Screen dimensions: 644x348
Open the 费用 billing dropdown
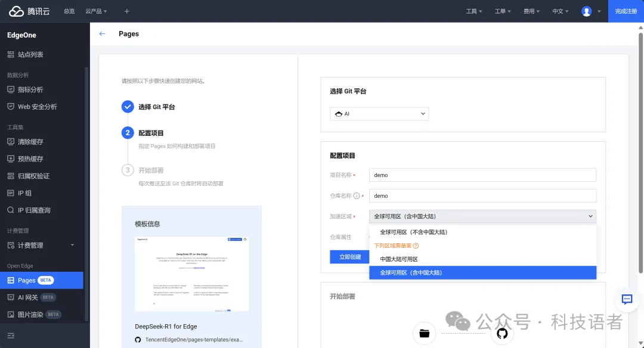tap(531, 11)
